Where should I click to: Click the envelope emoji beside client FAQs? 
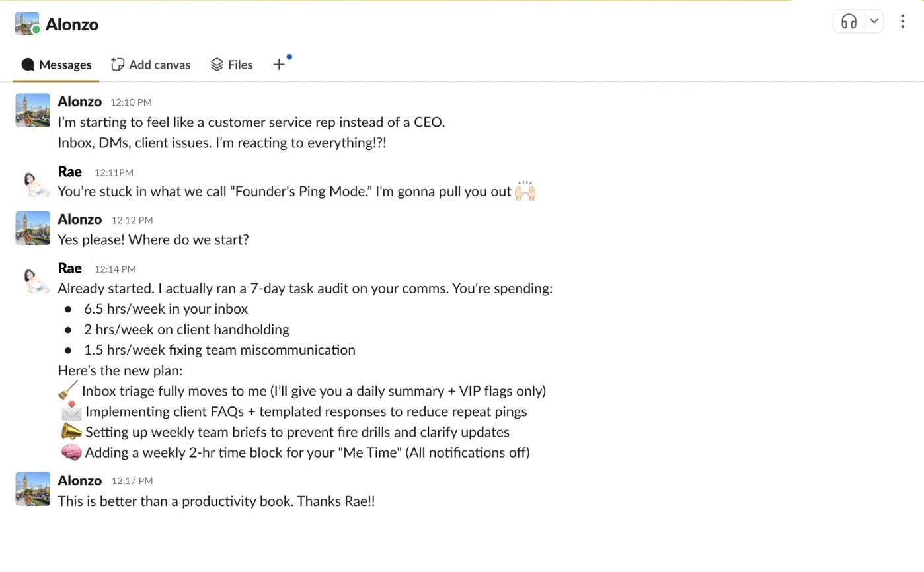coord(71,411)
